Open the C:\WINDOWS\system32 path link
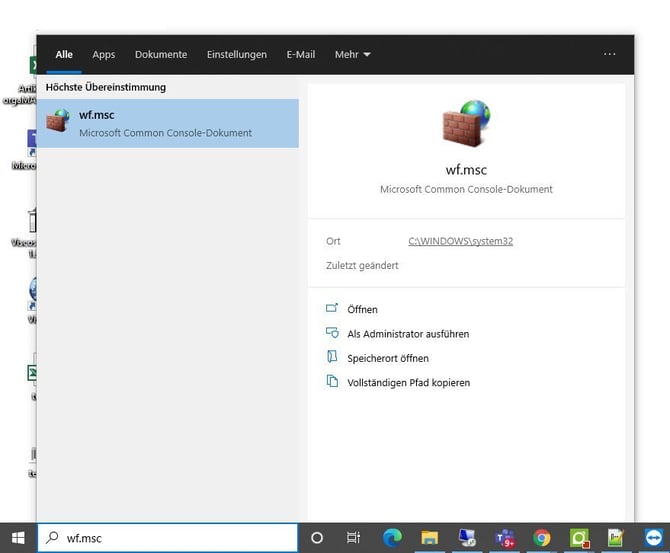 tap(460, 241)
